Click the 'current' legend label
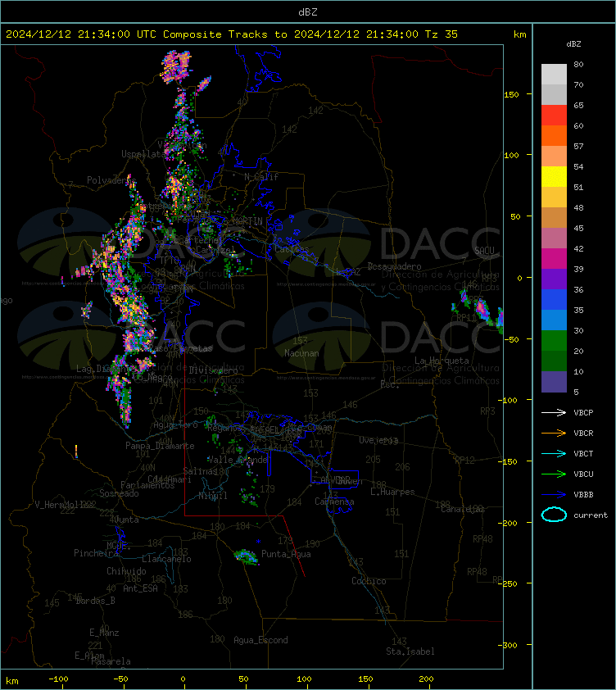 (591, 515)
